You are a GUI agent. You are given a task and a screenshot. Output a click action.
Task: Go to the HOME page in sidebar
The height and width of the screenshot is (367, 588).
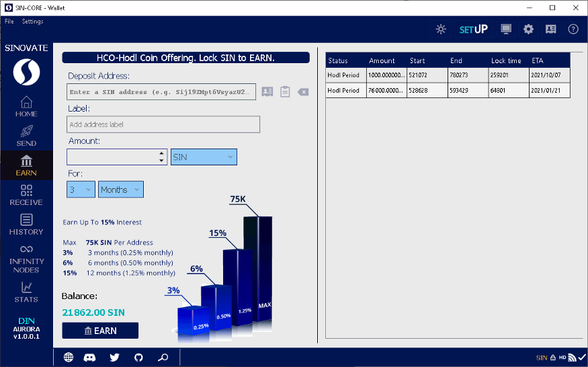point(26,107)
